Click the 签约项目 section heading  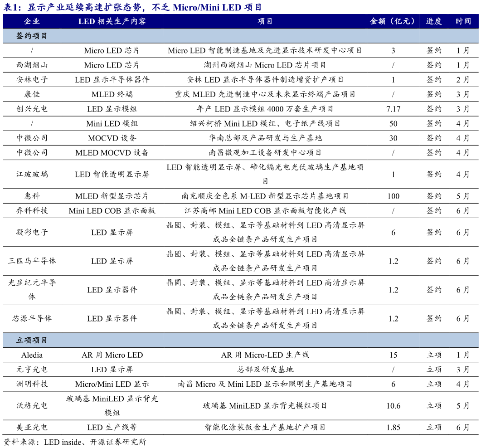pos(32,36)
